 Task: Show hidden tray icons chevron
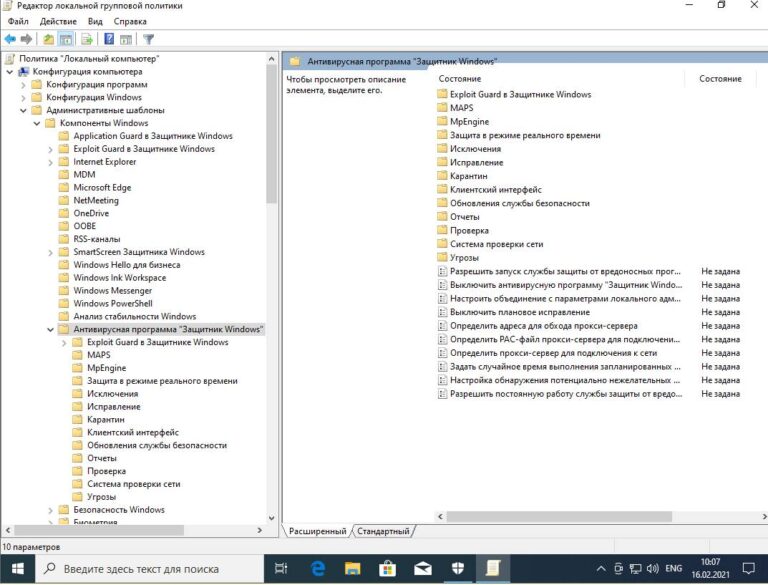pyautogui.click(x=601, y=568)
